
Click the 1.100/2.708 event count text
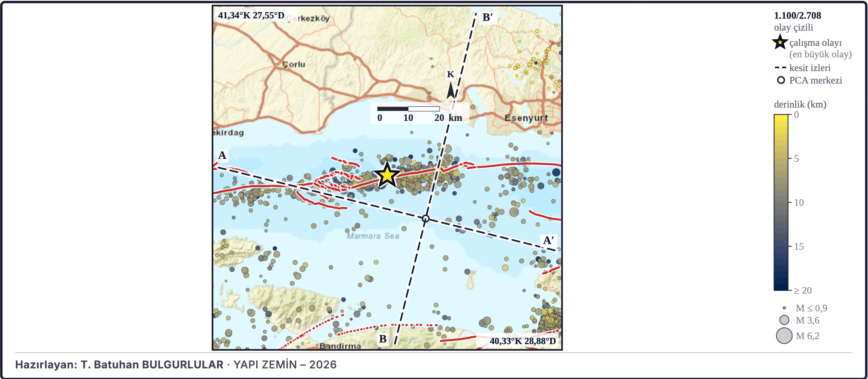797,16
